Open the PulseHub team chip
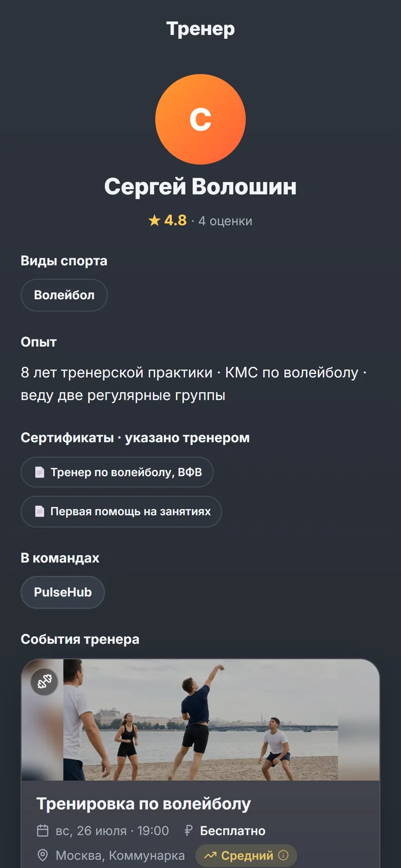This screenshot has height=868, width=401. 63,592
